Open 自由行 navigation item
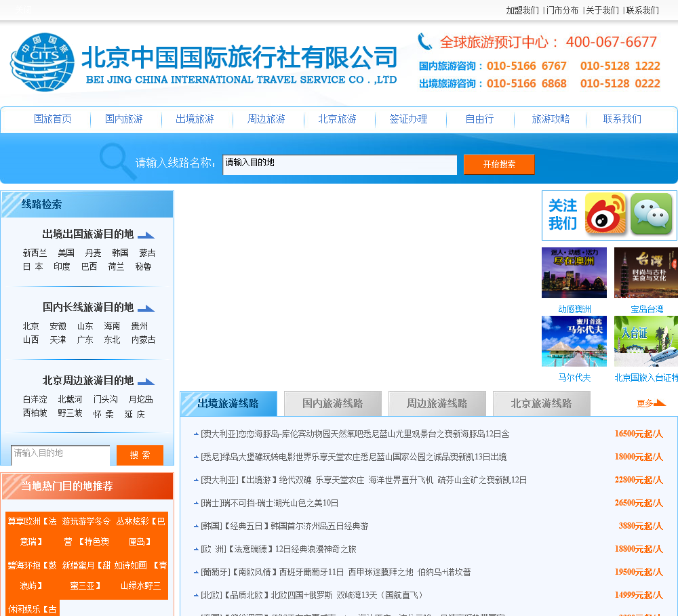The image size is (678, 616). click(x=479, y=119)
